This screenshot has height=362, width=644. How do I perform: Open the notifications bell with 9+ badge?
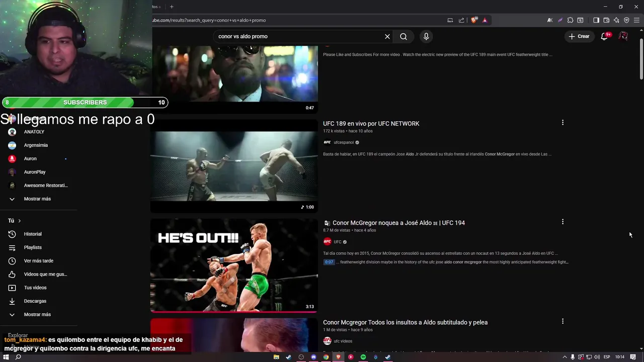(605, 36)
